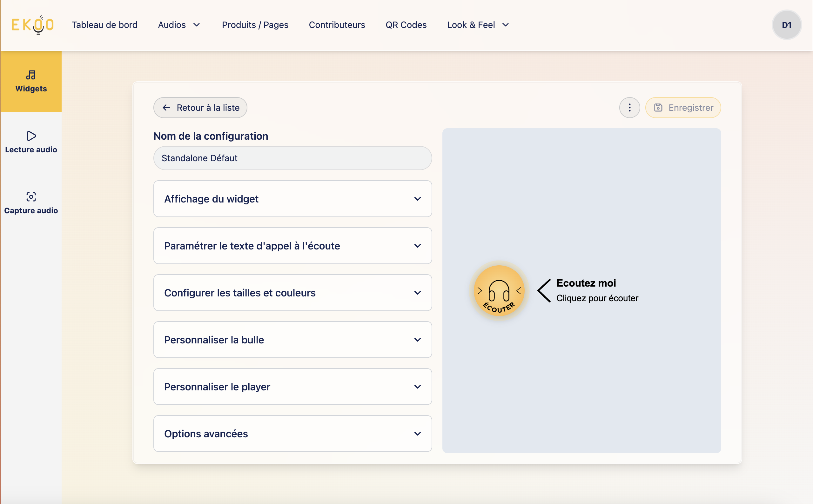Click the EKOO logo
The image size is (813, 504).
pyautogui.click(x=33, y=25)
